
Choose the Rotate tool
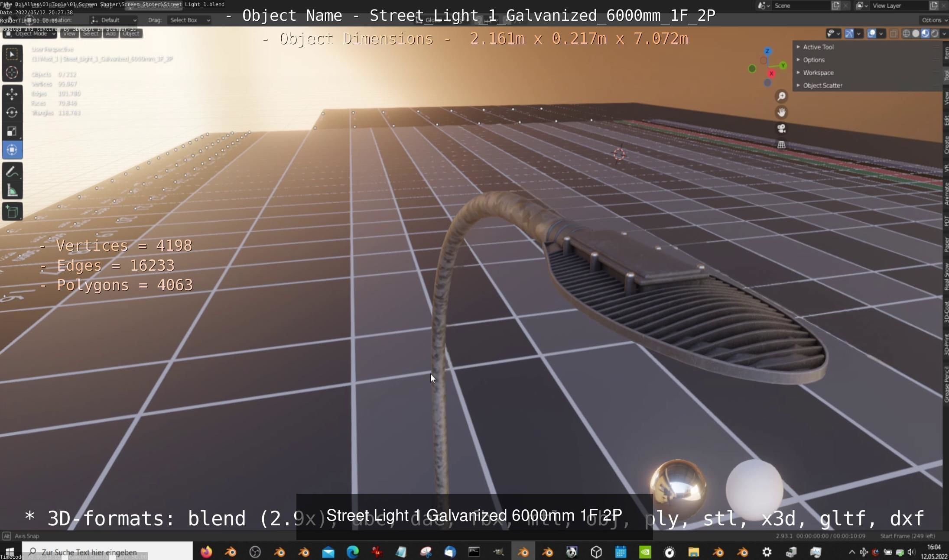click(12, 113)
